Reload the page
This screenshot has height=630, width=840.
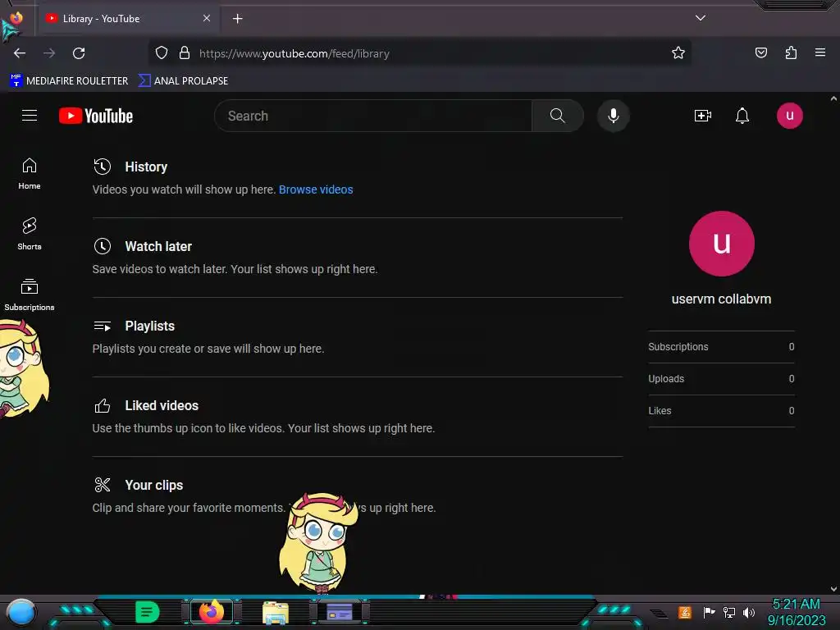coord(79,53)
